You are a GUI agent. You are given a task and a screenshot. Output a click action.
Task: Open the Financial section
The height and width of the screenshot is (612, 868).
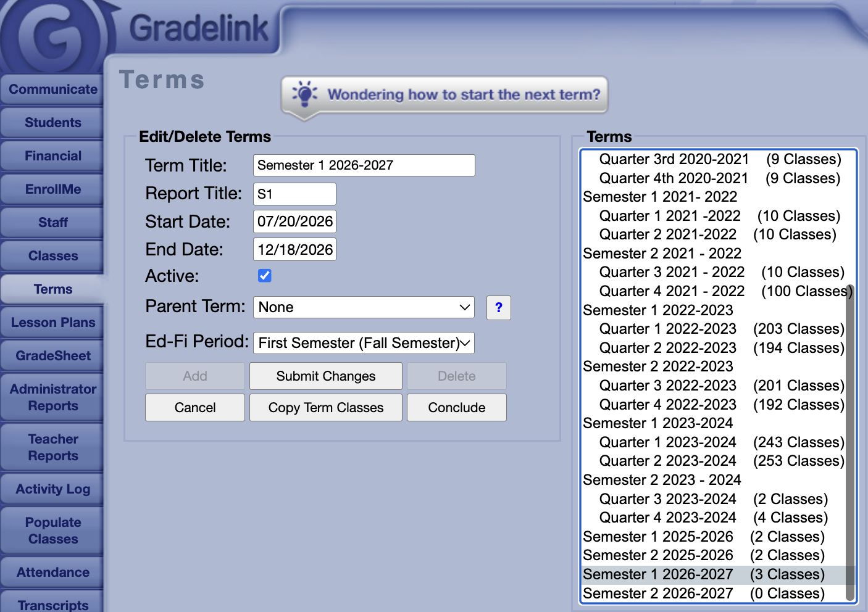[x=52, y=156]
